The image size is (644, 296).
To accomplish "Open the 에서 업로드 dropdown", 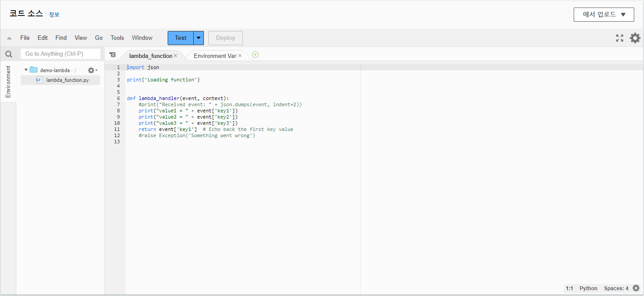I will (604, 14).
